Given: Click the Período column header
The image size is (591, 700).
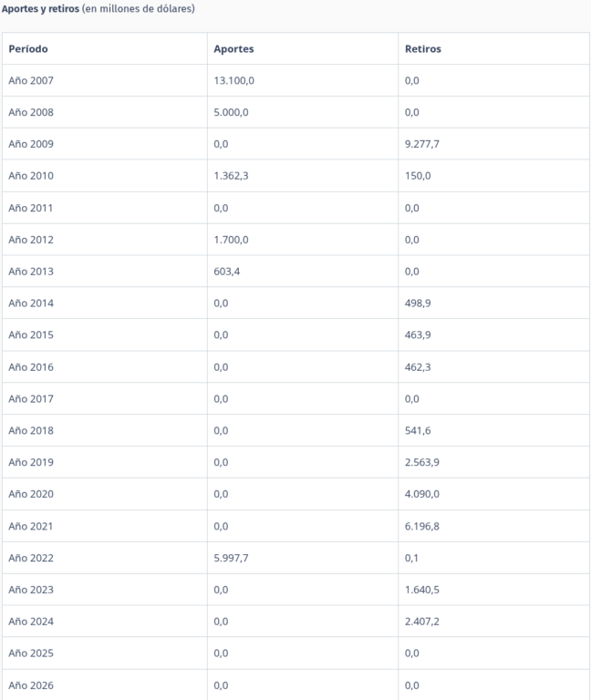Looking at the screenshot, I should tap(28, 48).
